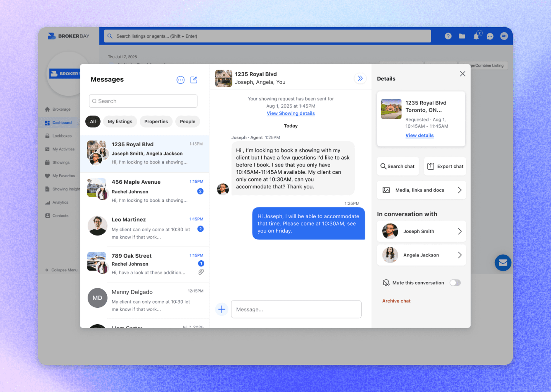Open My Activities in the sidebar
Image resolution: width=551 pixels, height=392 pixels.
(60, 149)
